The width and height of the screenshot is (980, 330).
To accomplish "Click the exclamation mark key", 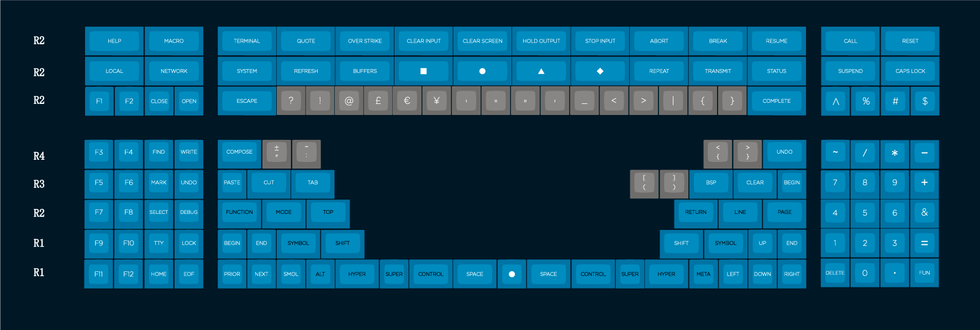I will tap(320, 101).
